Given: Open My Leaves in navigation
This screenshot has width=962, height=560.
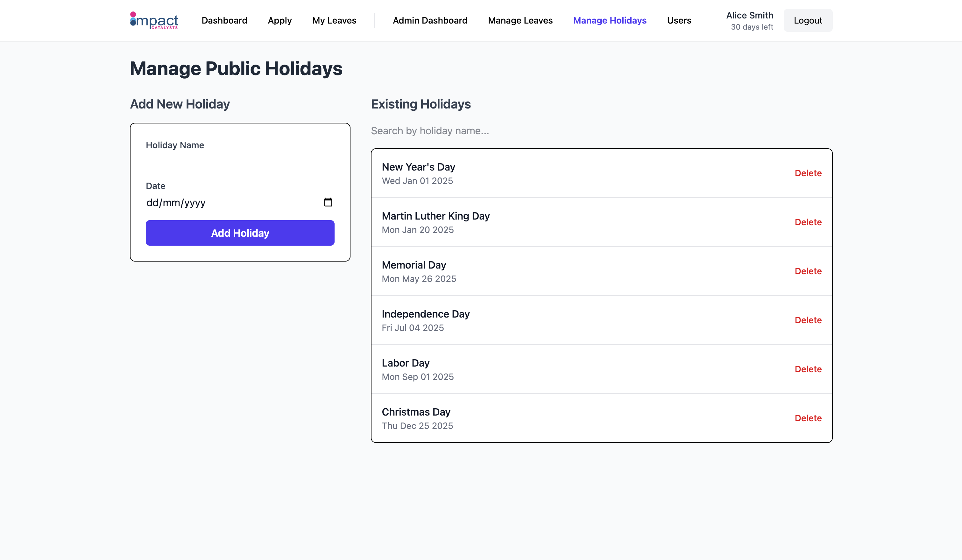Looking at the screenshot, I should [x=334, y=21].
